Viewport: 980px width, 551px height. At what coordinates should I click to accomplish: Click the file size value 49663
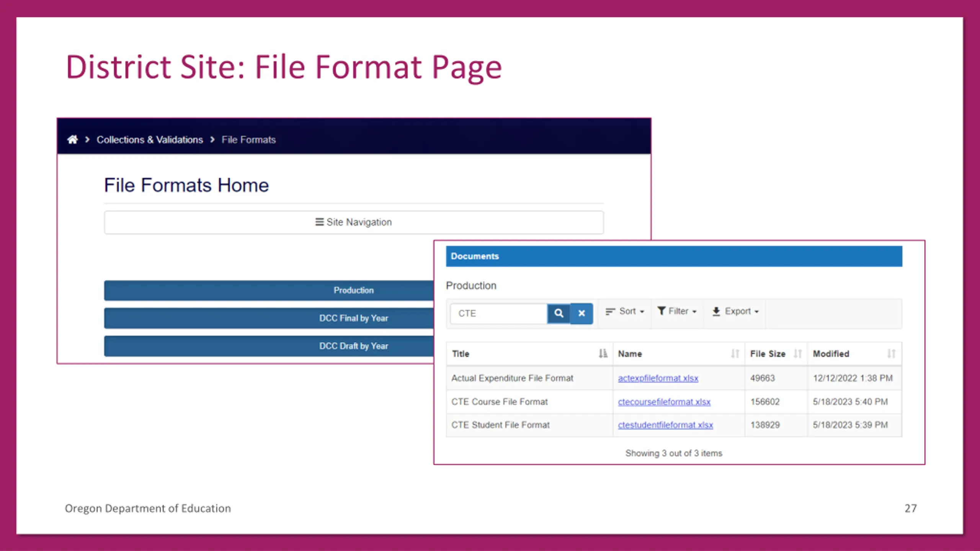(x=763, y=378)
